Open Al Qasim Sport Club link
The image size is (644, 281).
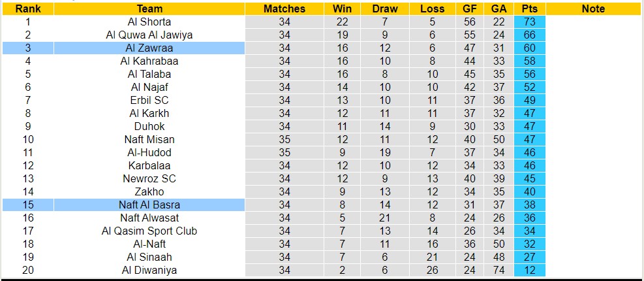pyautogui.click(x=149, y=231)
